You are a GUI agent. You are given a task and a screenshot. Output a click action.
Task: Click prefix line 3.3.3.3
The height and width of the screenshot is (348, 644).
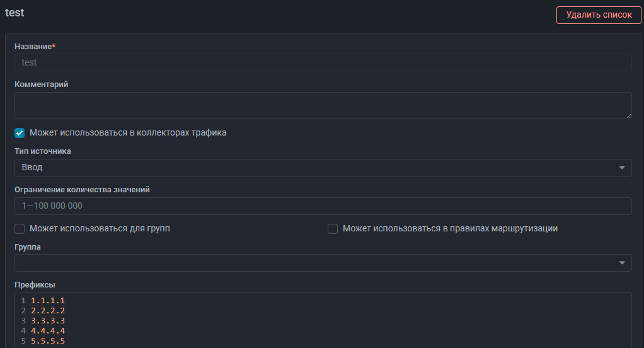(x=48, y=321)
